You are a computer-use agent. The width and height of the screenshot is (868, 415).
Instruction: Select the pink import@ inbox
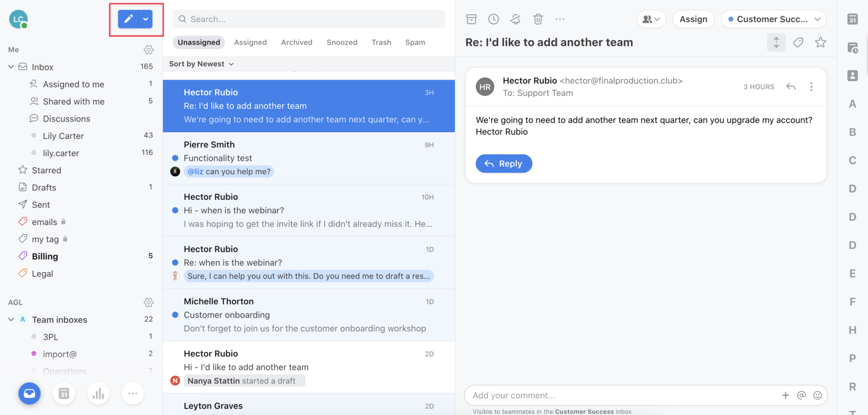point(60,354)
